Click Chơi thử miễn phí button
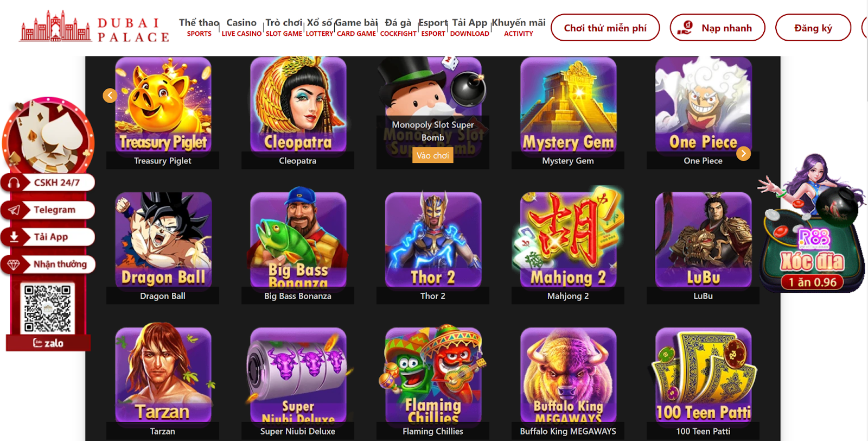The width and height of the screenshot is (868, 441). (x=605, y=28)
